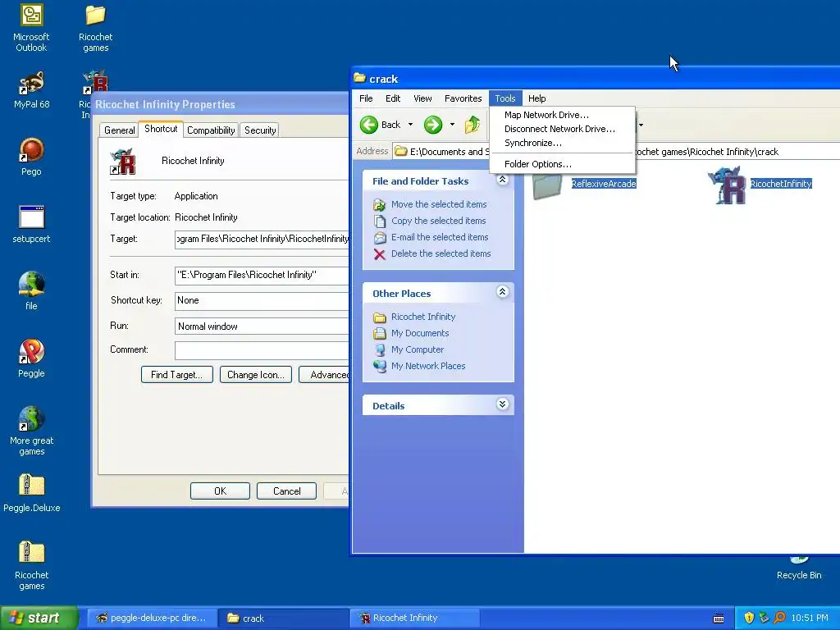840x630 pixels.
Task: Switch to Security tab in Properties
Action: [x=260, y=130]
